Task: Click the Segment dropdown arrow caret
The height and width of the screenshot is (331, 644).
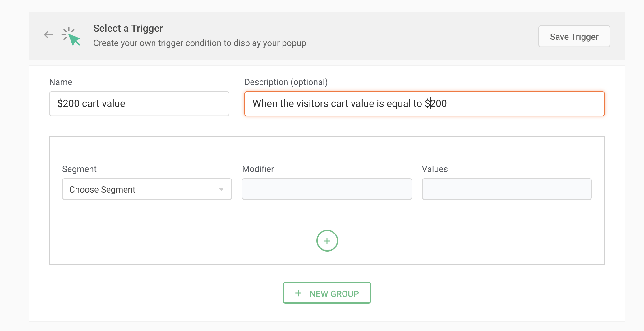Action: pyautogui.click(x=221, y=189)
